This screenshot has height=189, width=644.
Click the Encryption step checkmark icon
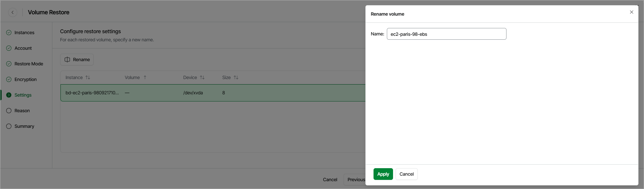(9, 79)
